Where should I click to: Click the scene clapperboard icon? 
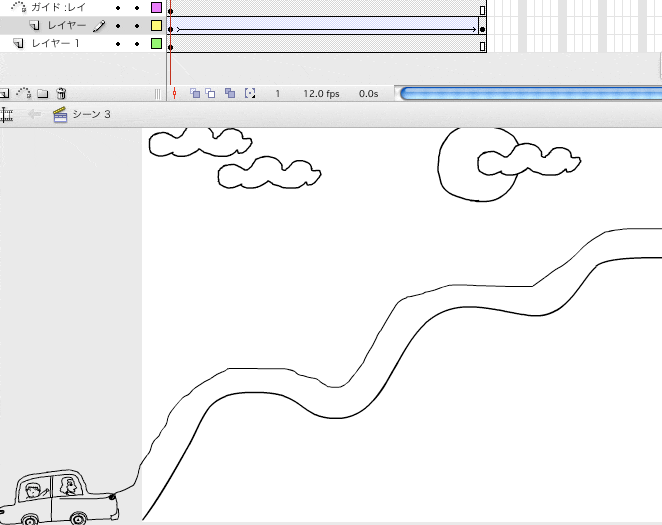60,114
